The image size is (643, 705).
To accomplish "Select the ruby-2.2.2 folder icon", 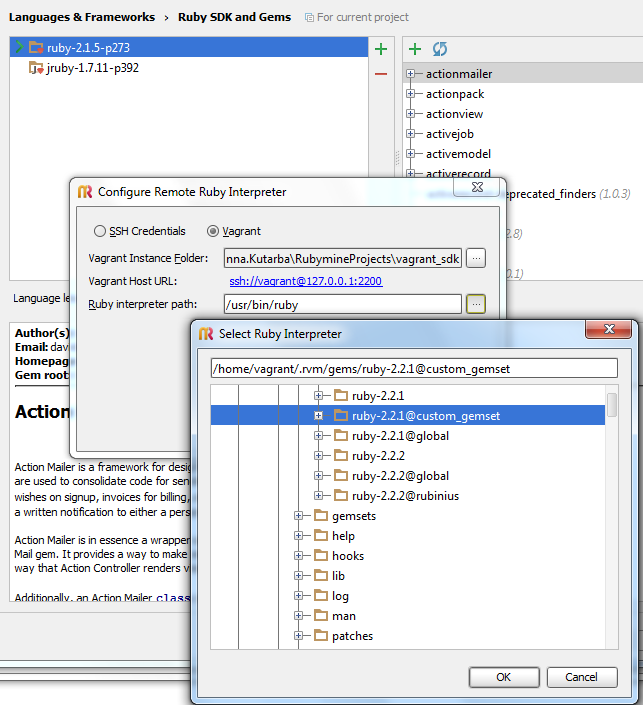I will [x=341, y=455].
